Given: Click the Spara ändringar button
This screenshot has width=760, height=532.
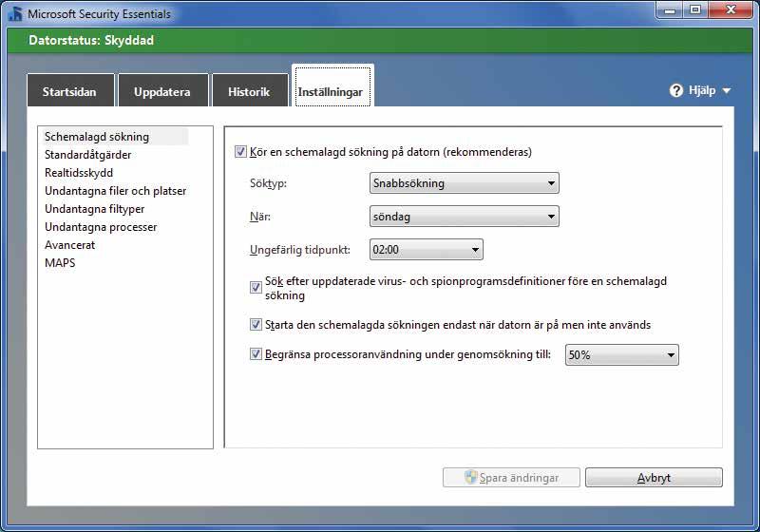Looking at the screenshot, I should pos(511,477).
